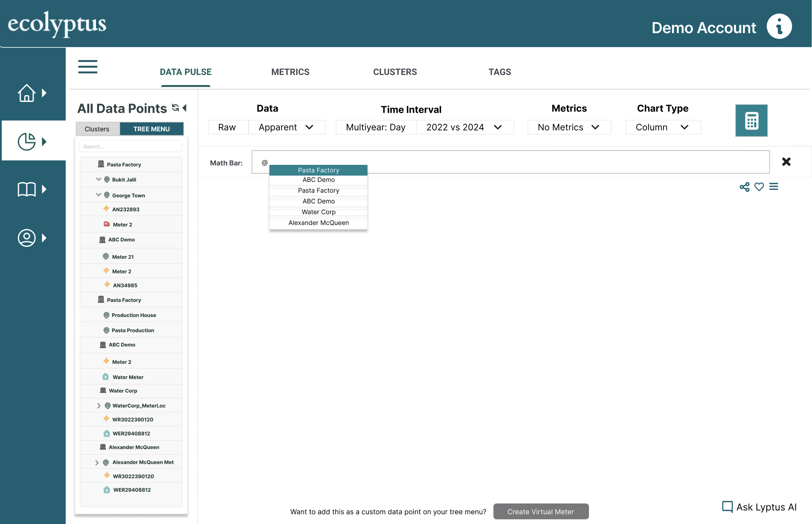Open Ask Lyptus AI chat
The width and height of the screenshot is (812, 524).
(759, 507)
